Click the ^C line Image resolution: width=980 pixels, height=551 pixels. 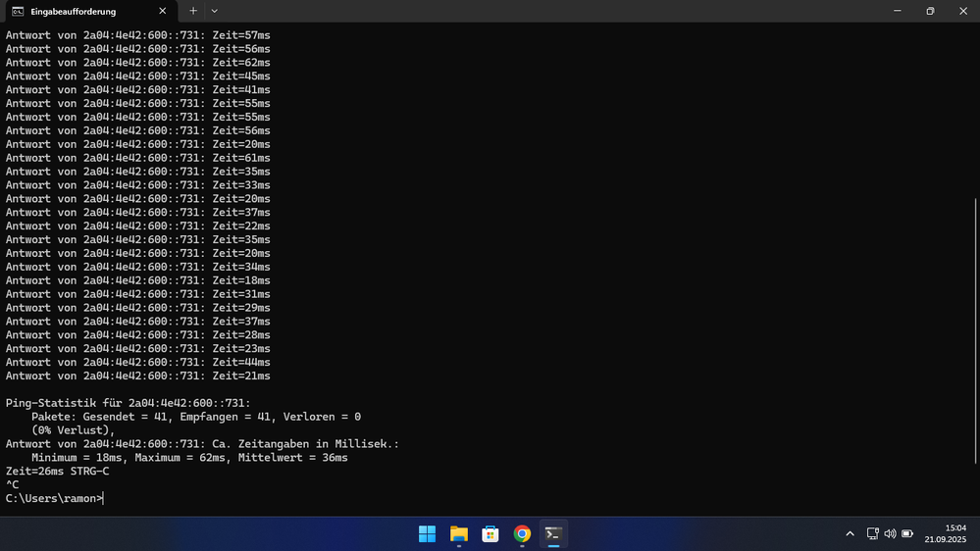point(13,484)
